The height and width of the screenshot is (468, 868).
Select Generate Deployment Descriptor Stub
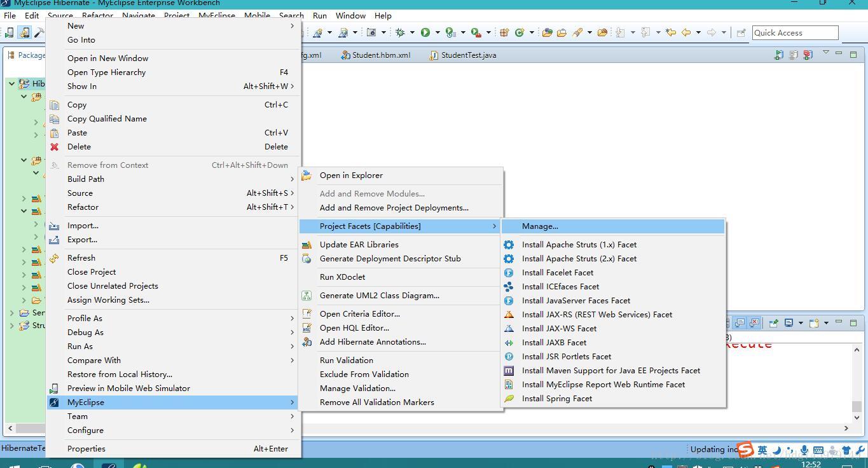tap(400, 259)
